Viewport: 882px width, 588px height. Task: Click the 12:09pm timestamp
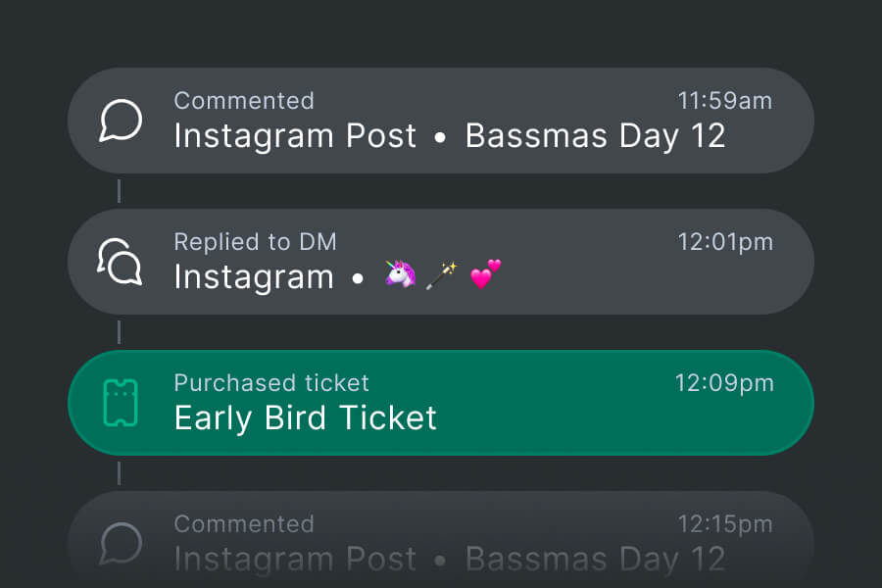[724, 383]
